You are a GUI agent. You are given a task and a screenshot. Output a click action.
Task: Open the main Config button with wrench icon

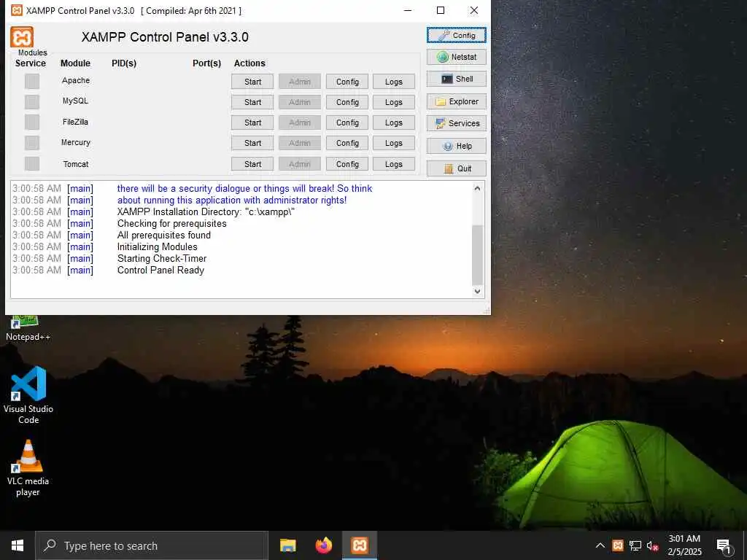click(x=457, y=35)
